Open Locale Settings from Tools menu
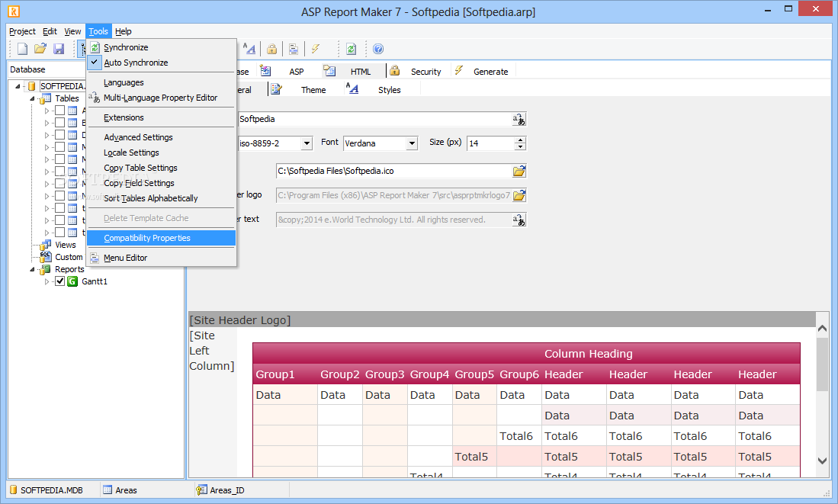This screenshot has width=838, height=504. [x=162, y=152]
